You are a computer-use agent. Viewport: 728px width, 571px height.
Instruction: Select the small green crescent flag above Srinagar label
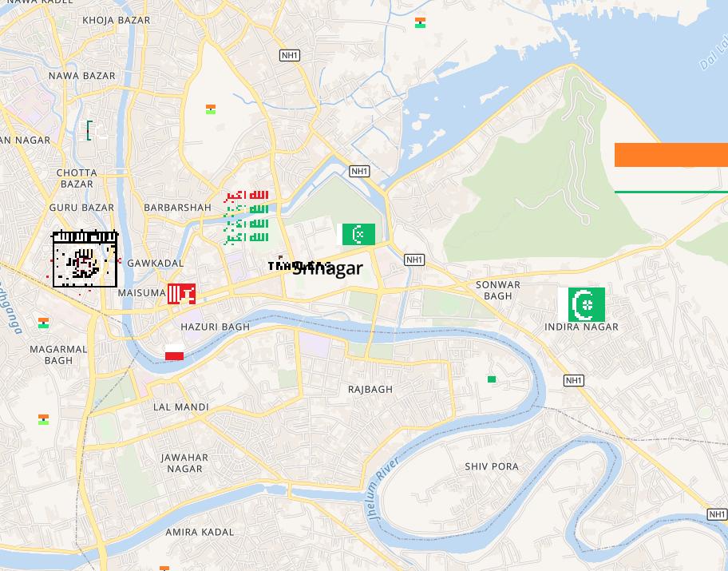[357, 234]
